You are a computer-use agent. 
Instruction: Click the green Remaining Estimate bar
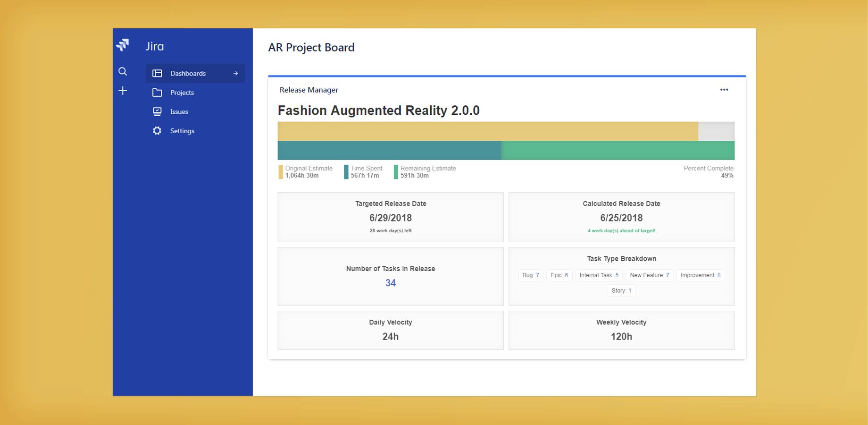coord(618,150)
